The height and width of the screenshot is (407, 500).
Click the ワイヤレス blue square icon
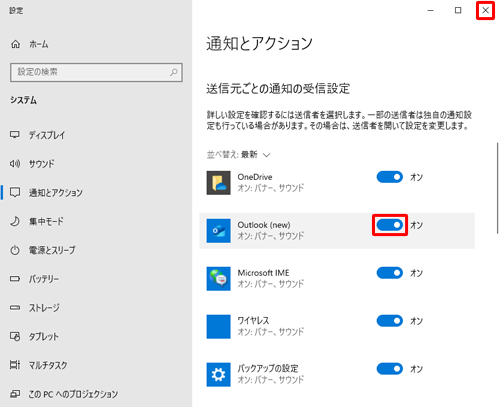coord(218,327)
